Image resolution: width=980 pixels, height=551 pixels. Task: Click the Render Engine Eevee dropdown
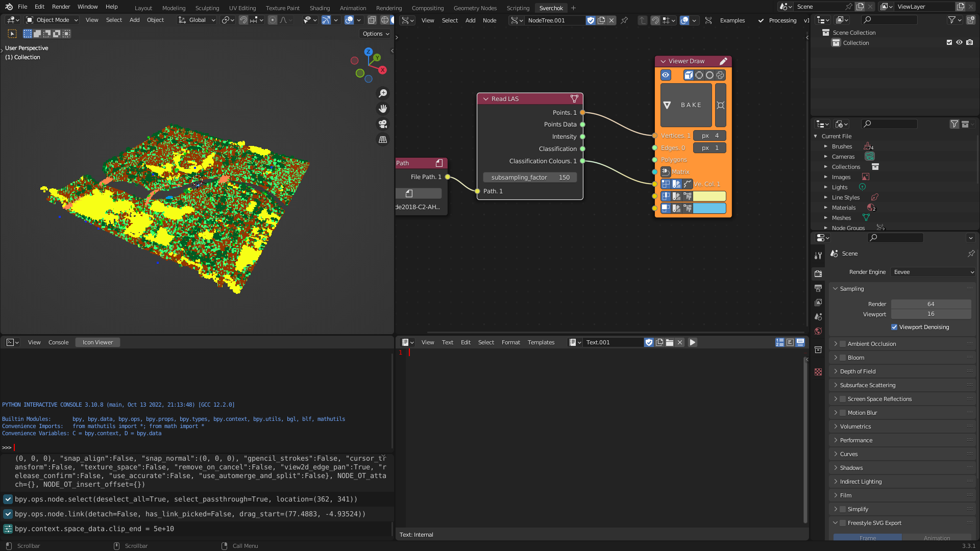[x=931, y=272]
